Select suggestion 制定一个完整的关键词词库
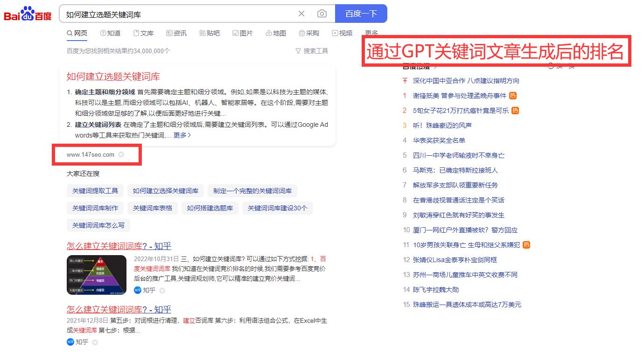 [x=252, y=191]
